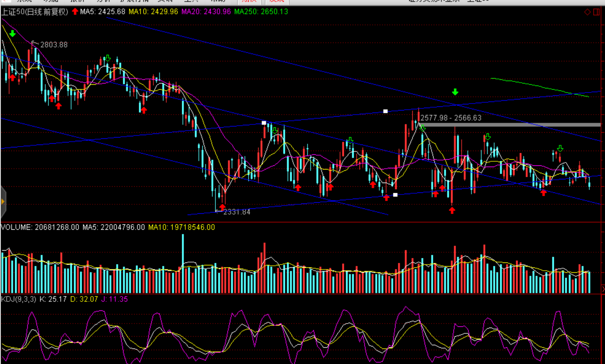Expand the left sidebar with orange arrow
605x364 pixels.
pyautogui.click(x=3, y=201)
